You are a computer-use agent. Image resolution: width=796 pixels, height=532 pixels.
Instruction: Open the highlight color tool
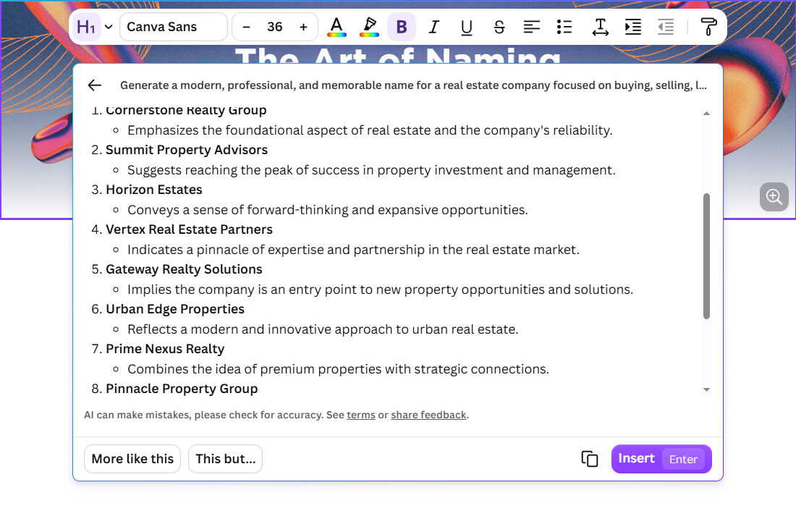pyautogui.click(x=369, y=27)
